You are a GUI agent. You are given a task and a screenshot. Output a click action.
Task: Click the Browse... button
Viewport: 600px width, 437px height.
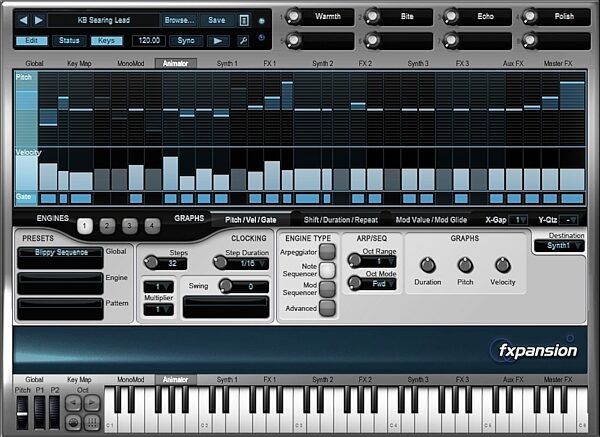(x=179, y=20)
